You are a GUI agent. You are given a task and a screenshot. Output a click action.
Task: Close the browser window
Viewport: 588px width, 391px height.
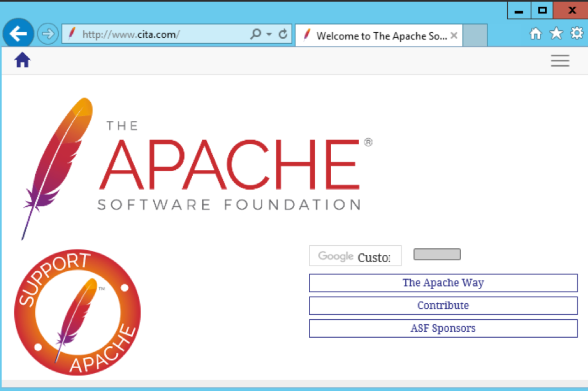click(x=571, y=10)
